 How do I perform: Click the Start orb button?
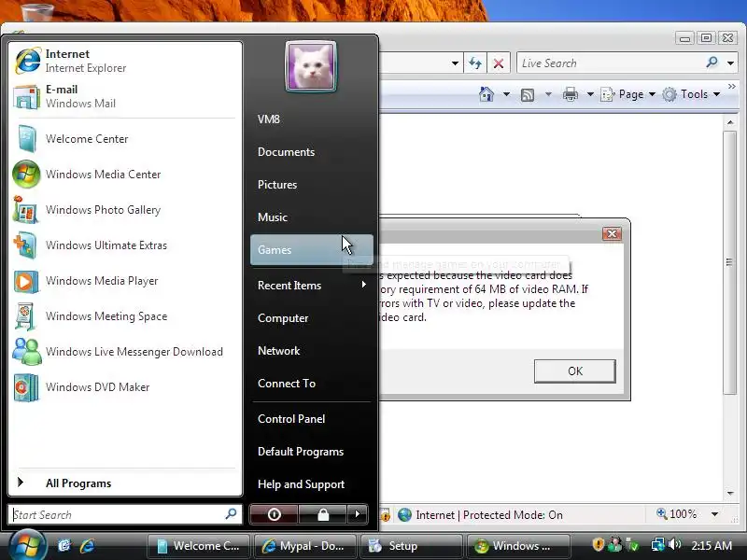(x=27, y=545)
